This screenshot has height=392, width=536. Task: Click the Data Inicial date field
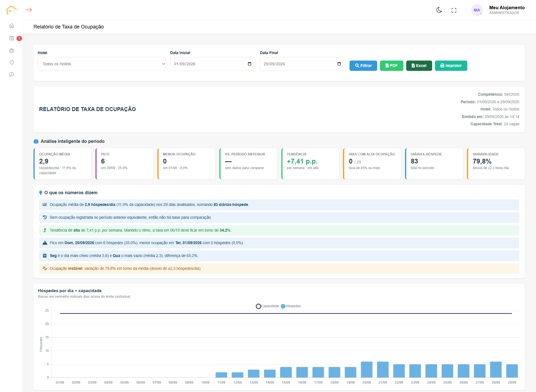coord(213,64)
